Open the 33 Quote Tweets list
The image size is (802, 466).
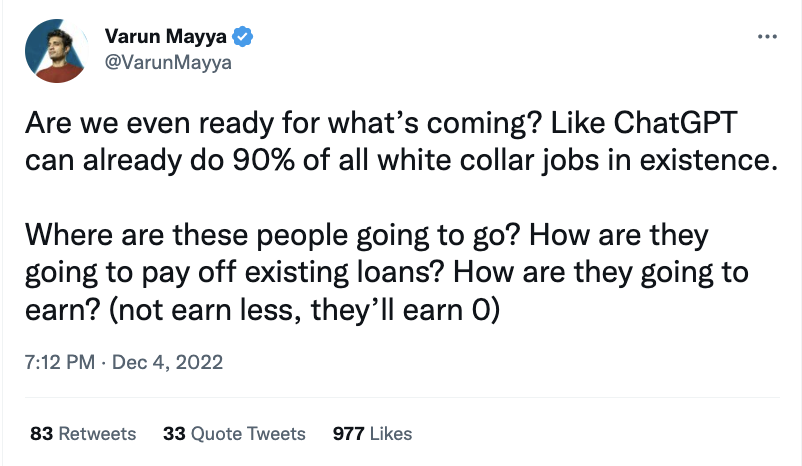coord(234,434)
